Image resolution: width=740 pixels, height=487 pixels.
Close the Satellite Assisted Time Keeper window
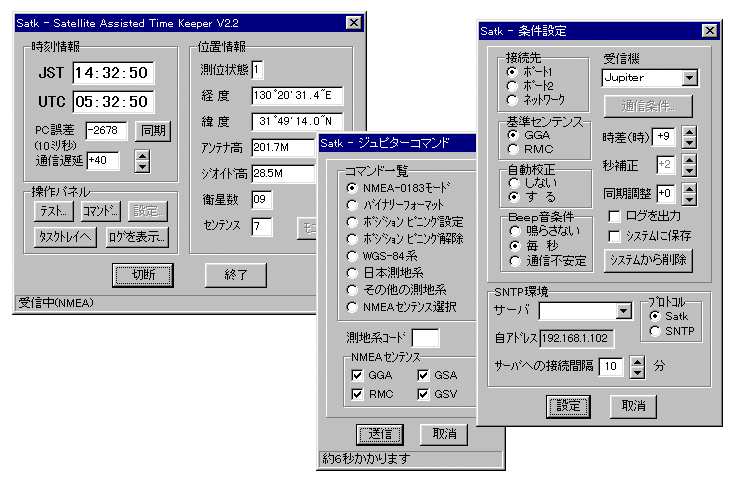[x=354, y=23]
